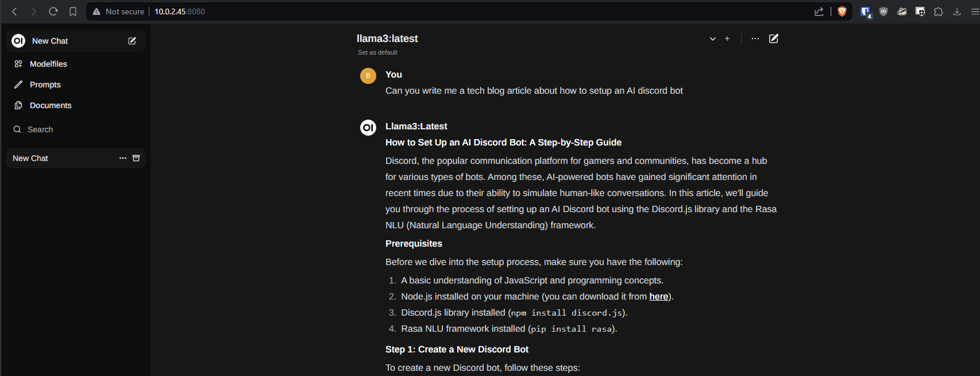Image resolution: width=980 pixels, height=376 pixels.
Task: Expand the llama3:latest model dropdown
Action: tap(713, 39)
